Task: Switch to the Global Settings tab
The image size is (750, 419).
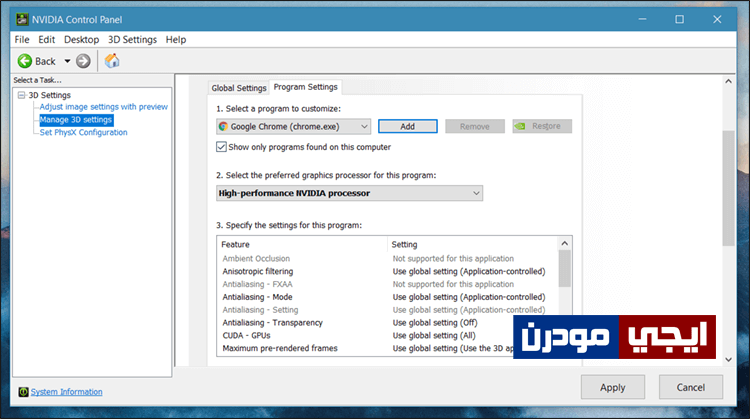Action: [x=239, y=88]
